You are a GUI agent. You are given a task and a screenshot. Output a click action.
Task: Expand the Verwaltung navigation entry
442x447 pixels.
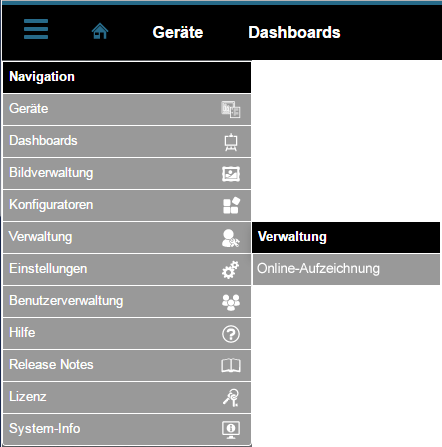(x=127, y=237)
